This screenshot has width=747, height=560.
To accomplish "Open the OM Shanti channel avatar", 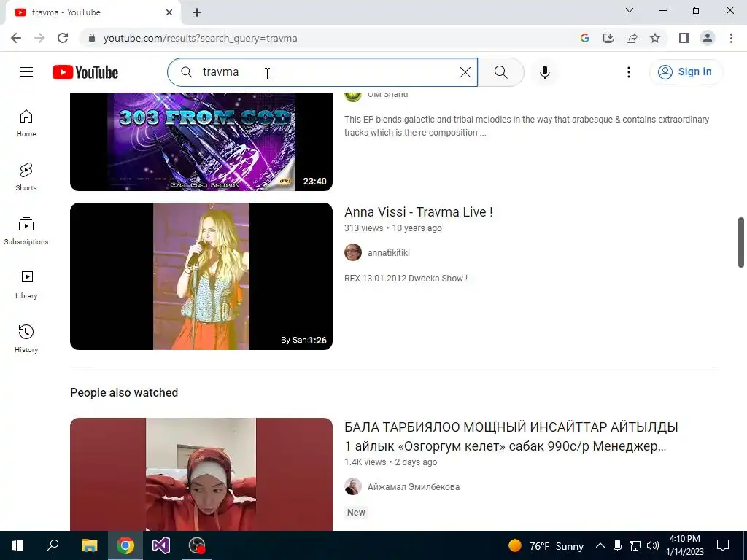I will click(353, 96).
